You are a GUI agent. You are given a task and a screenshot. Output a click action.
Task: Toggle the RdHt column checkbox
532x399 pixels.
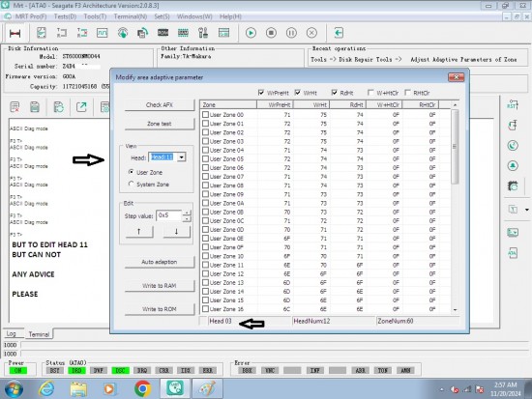point(335,93)
